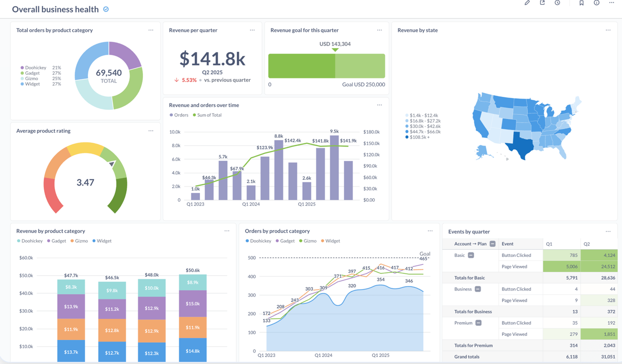Open the Revenue by state card ellipsis menu
622x364 pixels.
pyautogui.click(x=608, y=30)
